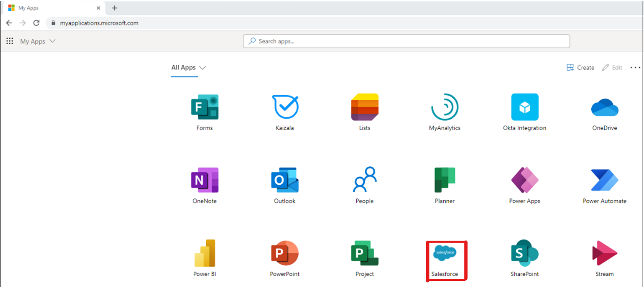Click the Edit button
Image resolution: width=644 pixels, height=288 pixels.
coord(612,67)
